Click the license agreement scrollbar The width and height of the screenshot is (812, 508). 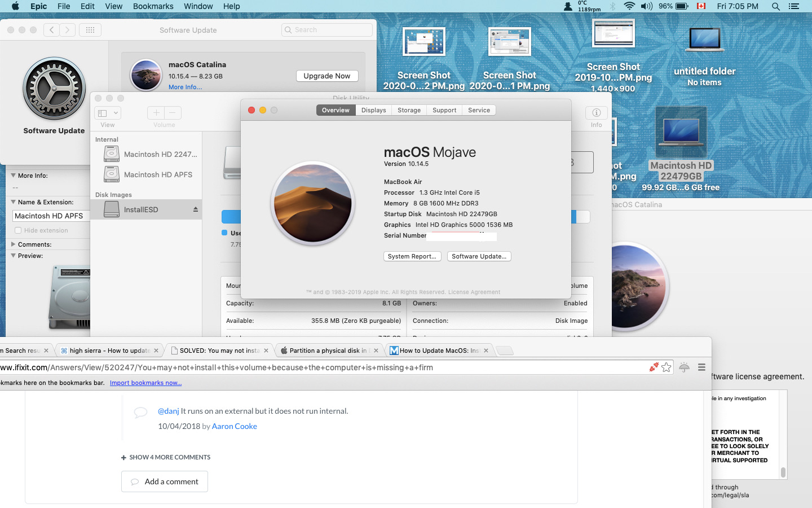pyautogui.click(x=783, y=472)
